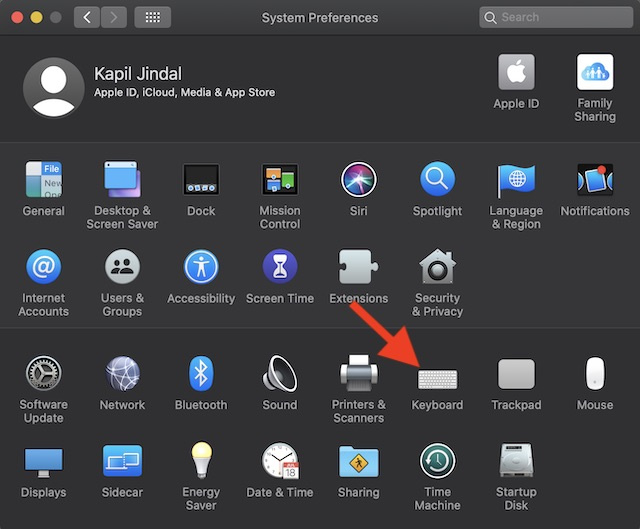Show all preferences with grid button
Screen dimensions: 640x529
pyautogui.click(x=152, y=17)
